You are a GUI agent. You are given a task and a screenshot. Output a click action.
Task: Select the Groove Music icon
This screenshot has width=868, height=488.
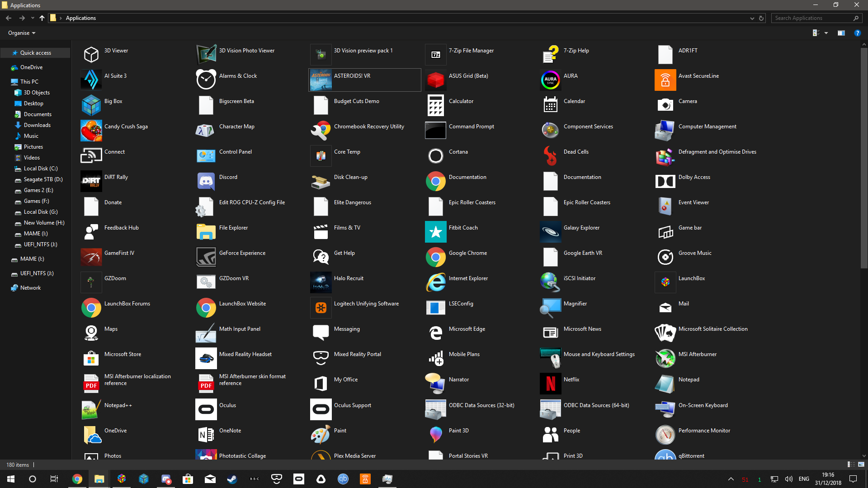[665, 257]
